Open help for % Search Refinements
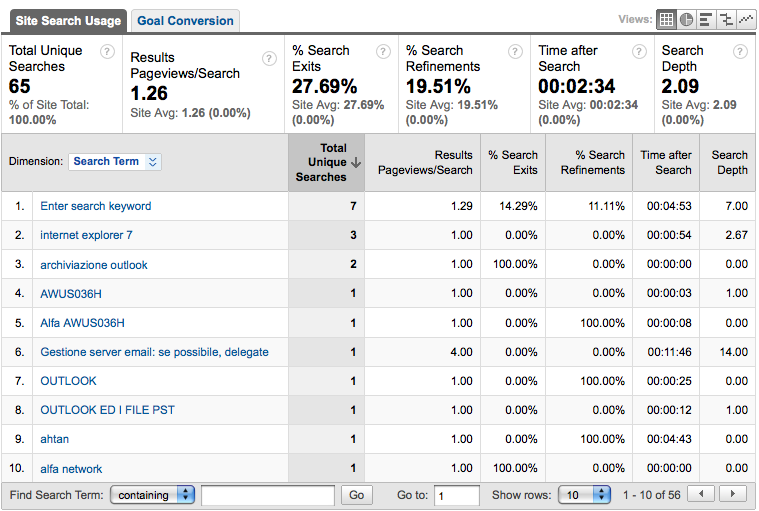Viewport: 759px width, 511px height. pos(515,51)
